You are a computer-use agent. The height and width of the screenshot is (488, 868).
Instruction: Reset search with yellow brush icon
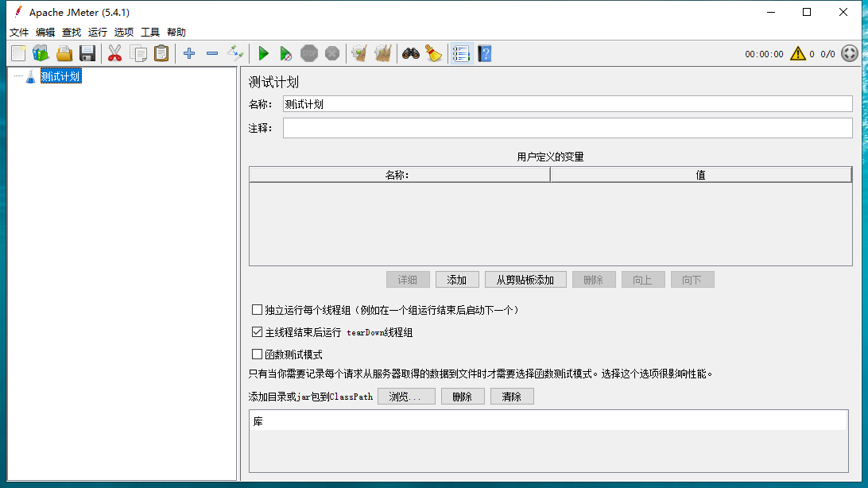(x=433, y=54)
